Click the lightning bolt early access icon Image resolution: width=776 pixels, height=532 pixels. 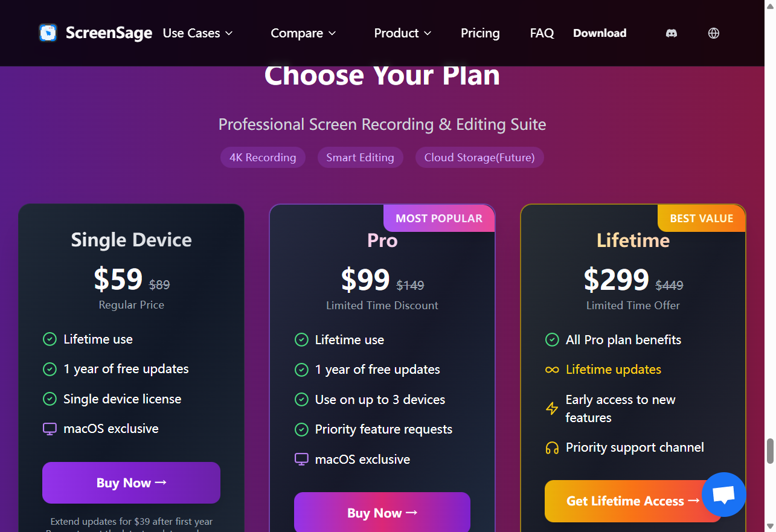(x=552, y=409)
